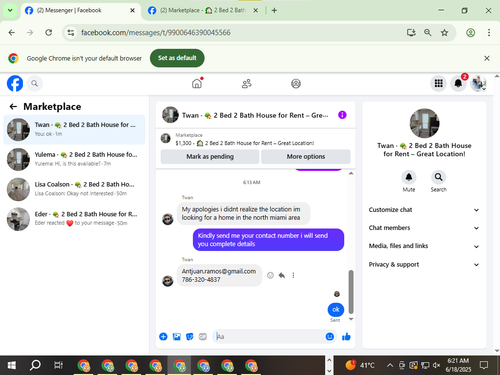This screenshot has width=500, height=375.
Task: Switch to Marketplace 2 Bed 2 Bath tab
Action: [x=203, y=10]
